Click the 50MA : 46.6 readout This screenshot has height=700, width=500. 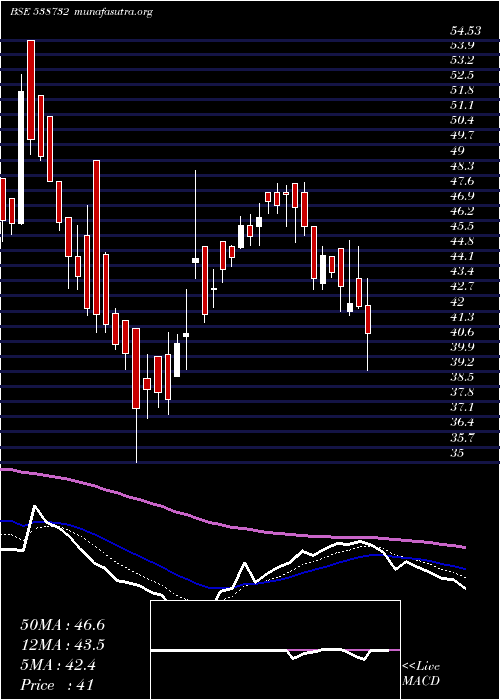[62, 625]
